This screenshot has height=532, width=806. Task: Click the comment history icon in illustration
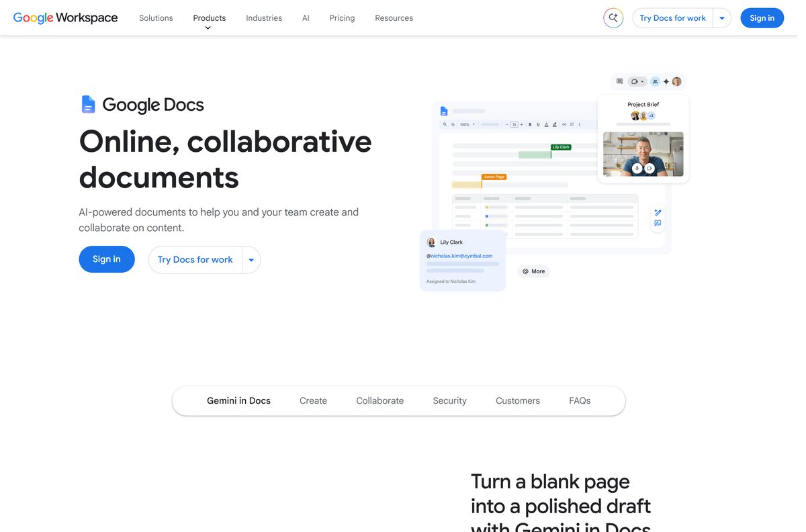pos(619,81)
